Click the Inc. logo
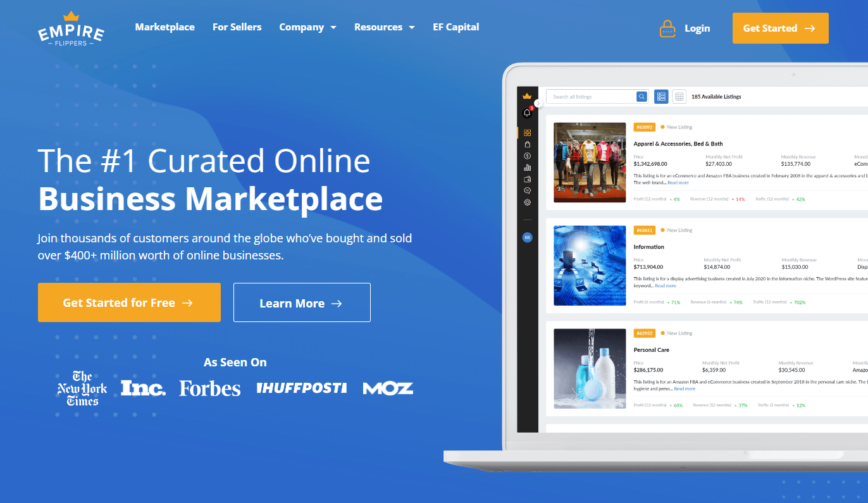 coord(143,388)
